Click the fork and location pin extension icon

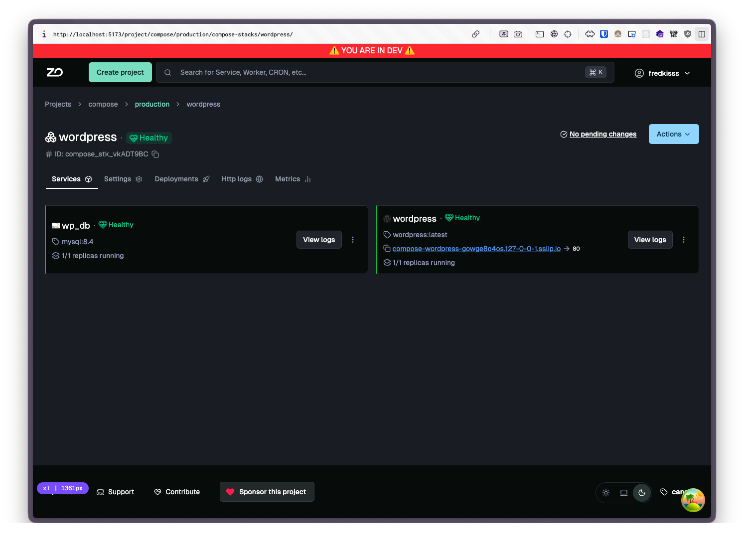[674, 34]
